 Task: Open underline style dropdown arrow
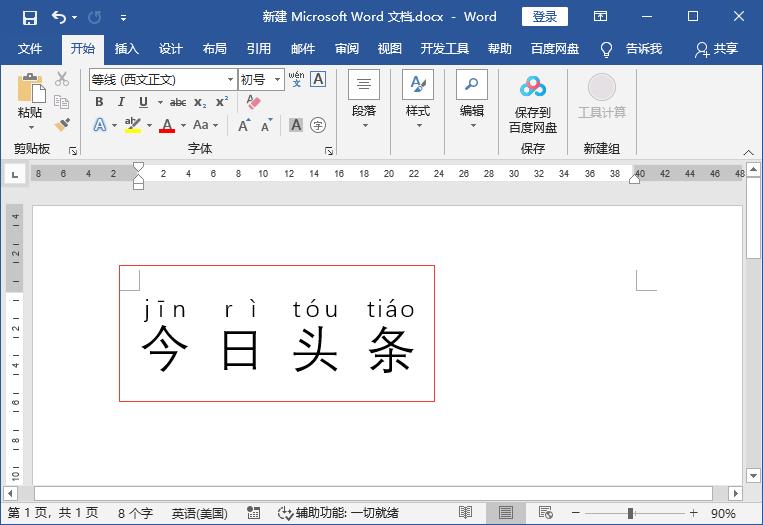click(160, 102)
